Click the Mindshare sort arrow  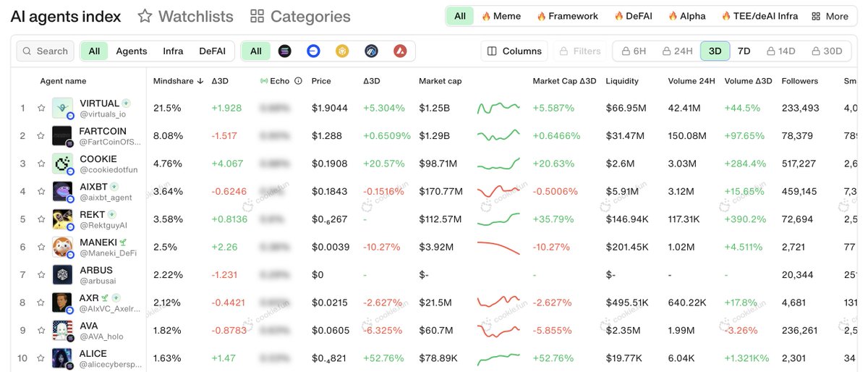[200, 81]
